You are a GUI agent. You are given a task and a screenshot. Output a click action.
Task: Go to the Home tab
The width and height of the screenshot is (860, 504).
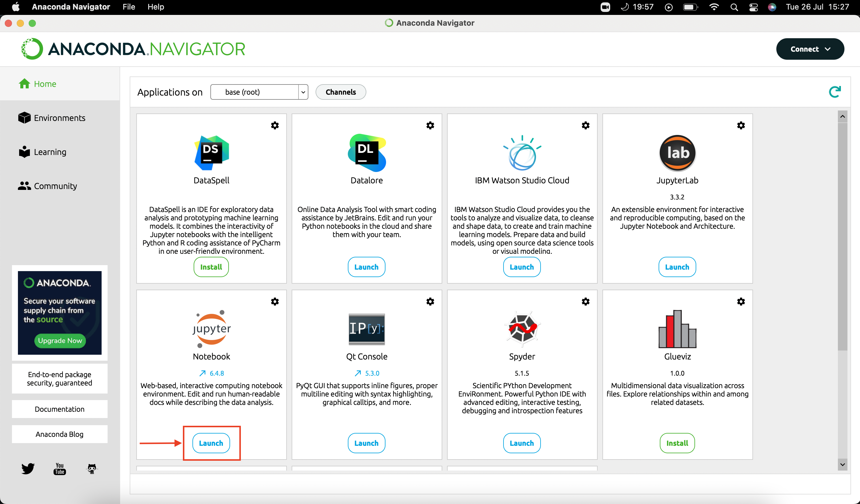[x=60, y=84]
